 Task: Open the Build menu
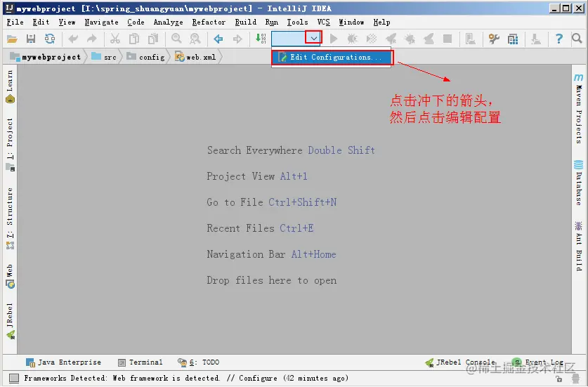[x=246, y=22]
